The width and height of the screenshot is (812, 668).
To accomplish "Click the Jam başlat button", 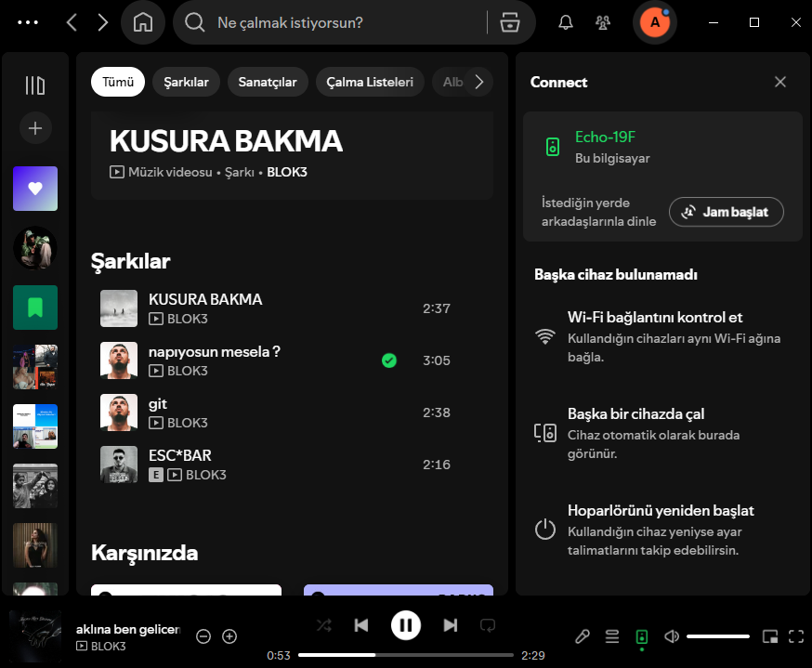I will click(726, 212).
